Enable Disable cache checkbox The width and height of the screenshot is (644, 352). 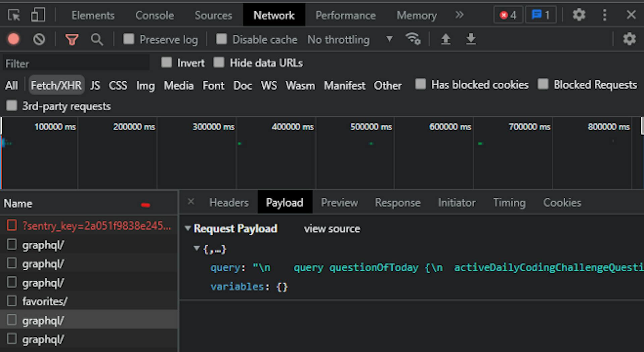tap(221, 39)
